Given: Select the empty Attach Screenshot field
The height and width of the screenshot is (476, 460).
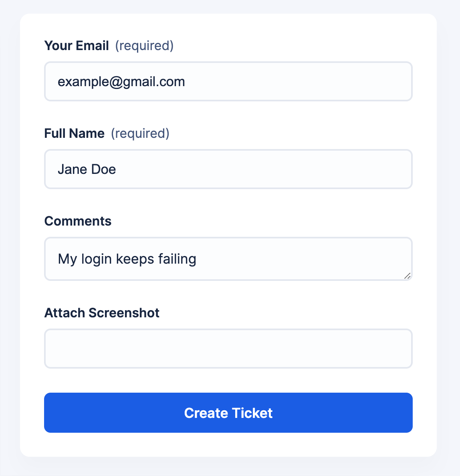Looking at the screenshot, I should point(228,349).
